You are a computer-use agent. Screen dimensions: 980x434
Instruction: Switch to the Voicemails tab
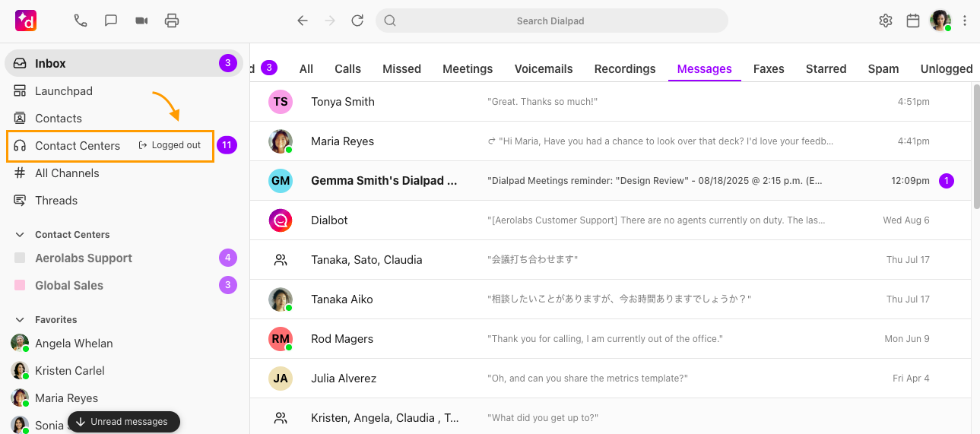coord(544,68)
